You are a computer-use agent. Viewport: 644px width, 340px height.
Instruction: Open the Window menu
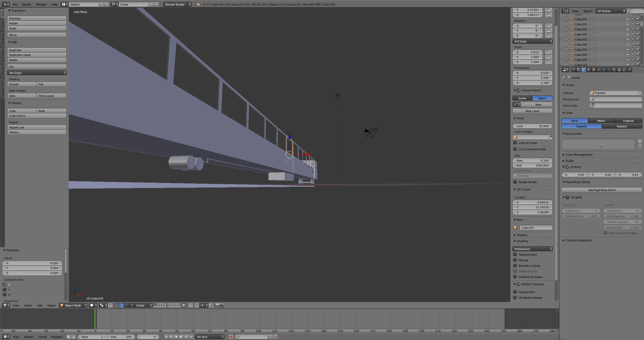click(41, 4)
